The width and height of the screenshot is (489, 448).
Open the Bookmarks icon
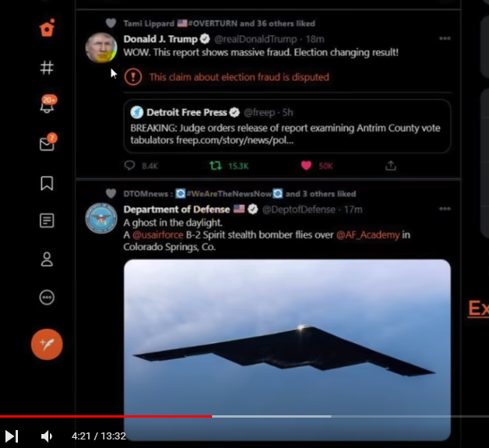click(47, 183)
